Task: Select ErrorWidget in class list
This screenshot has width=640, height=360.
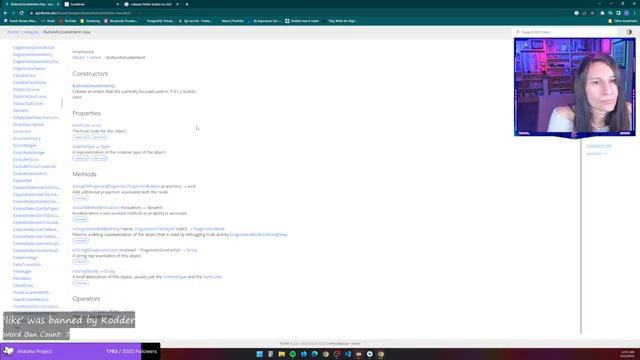Action: [24, 145]
